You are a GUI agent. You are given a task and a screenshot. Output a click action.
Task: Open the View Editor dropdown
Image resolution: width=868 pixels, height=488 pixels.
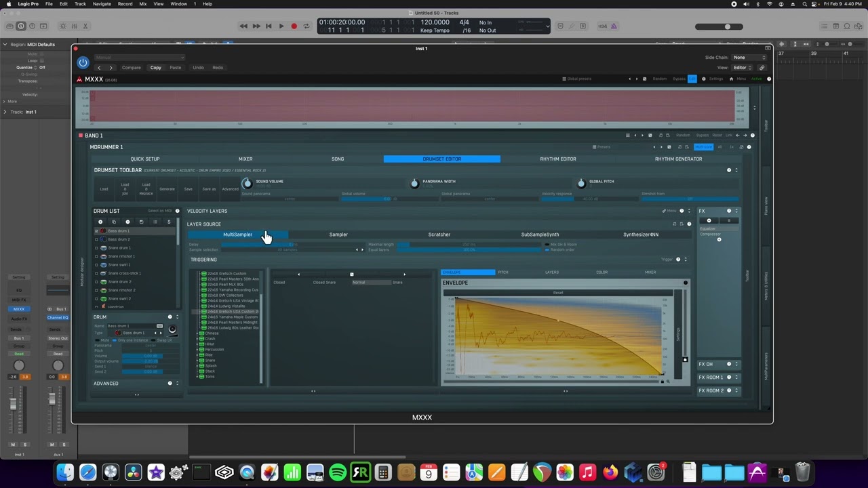coord(743,67)
